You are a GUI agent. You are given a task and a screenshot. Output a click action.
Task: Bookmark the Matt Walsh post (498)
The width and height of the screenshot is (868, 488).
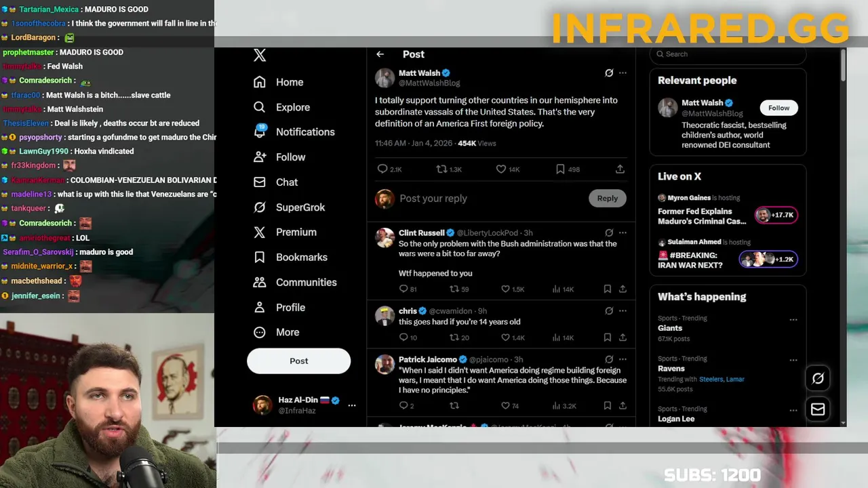(x=560, y=169)
